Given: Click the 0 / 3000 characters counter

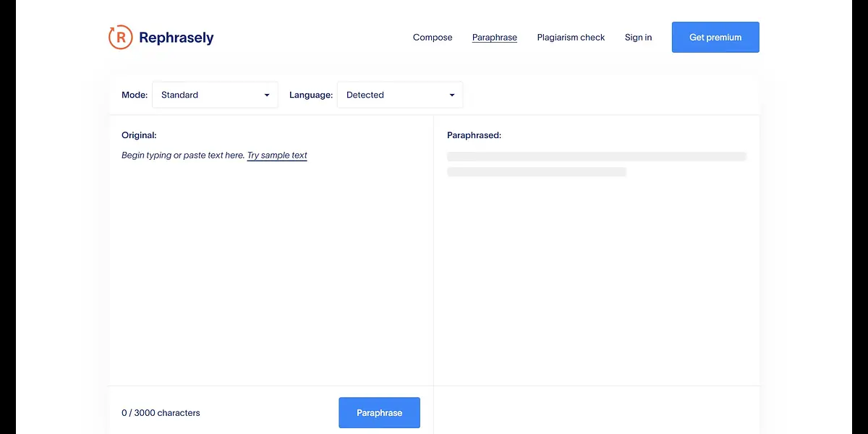Looking at the screenshot, I should pyautogui.click(x=161, y=413).
